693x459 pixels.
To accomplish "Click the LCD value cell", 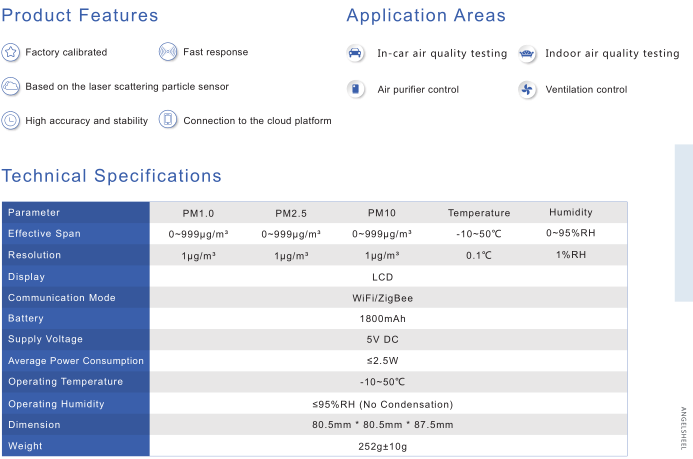I will click(x=383, y=277).
